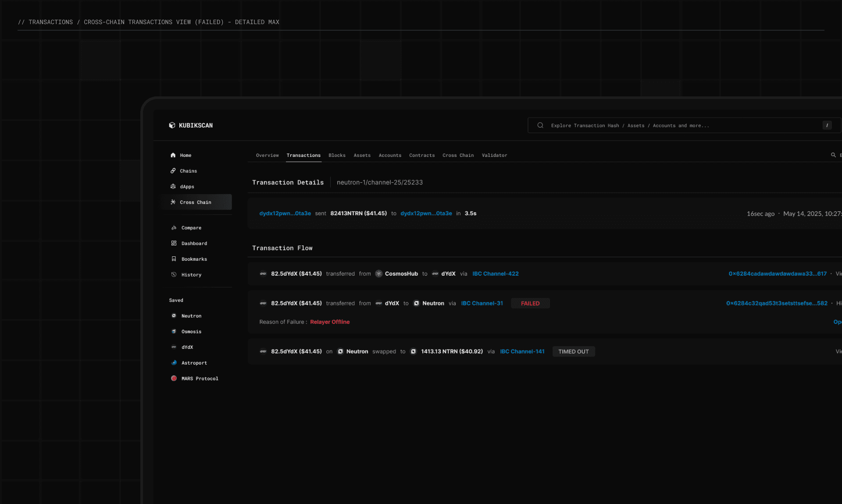Click the History clock icon
The height and width of the screenshot is (504, 842).
(174, 275)
